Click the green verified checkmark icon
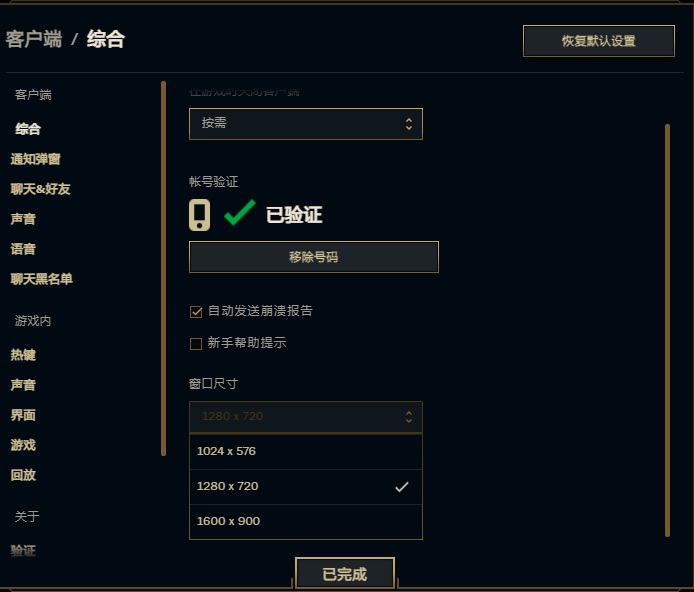The width and height of the screenshot is (694, 592). (239, 212)
